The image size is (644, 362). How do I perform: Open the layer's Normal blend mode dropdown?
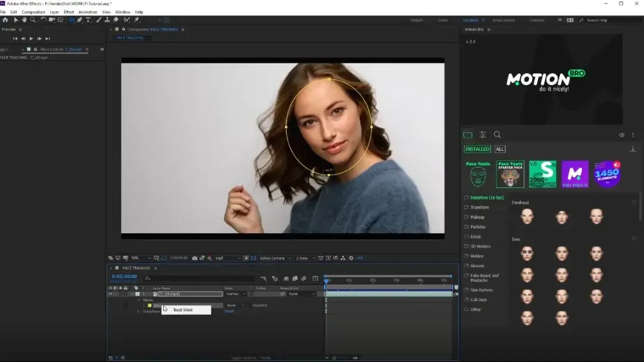click(x=236, y=294)
